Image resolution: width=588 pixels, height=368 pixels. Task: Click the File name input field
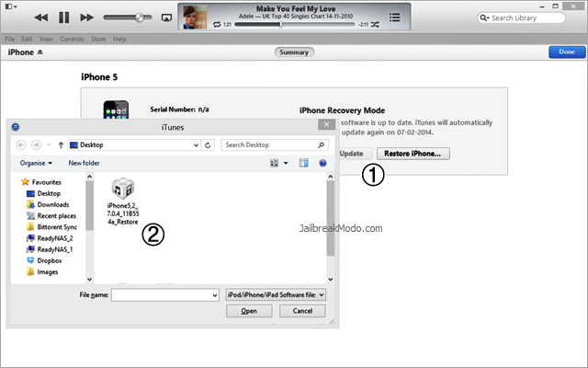(x=165, y=295)
